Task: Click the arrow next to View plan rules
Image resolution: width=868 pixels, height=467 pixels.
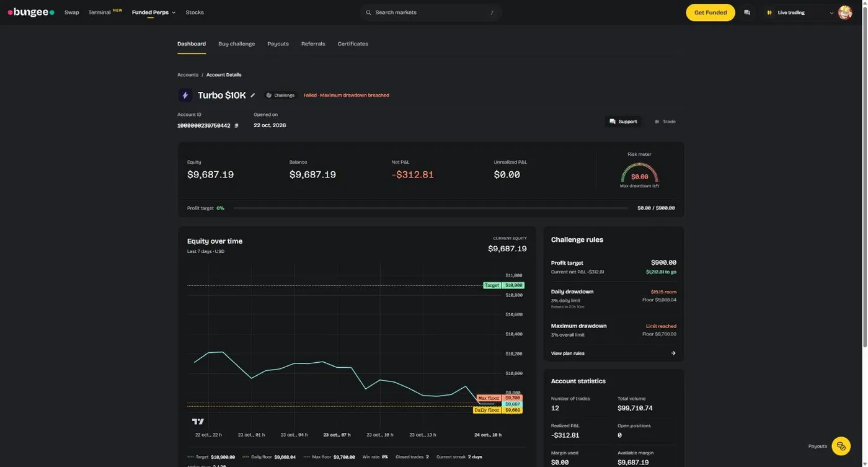Action: [x=673, y=354]
